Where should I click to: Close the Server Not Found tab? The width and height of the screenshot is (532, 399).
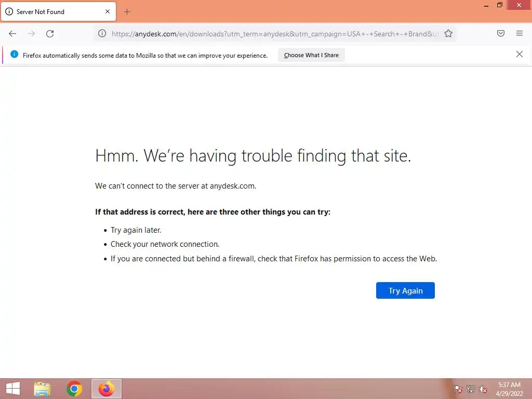coord(108,11)
